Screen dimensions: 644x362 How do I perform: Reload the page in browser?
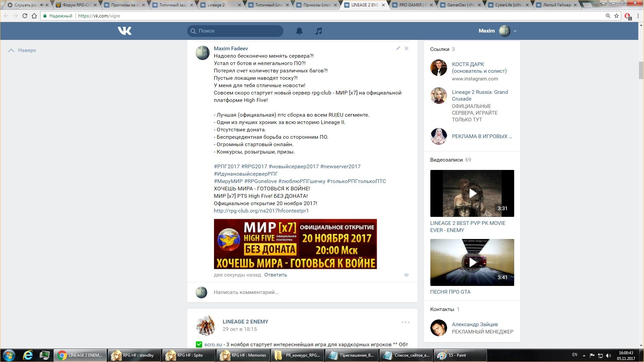click(x=24, y=16)
